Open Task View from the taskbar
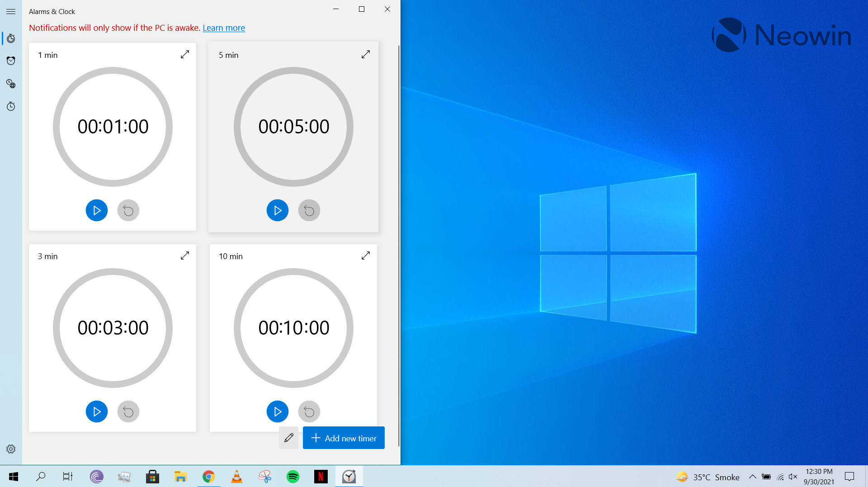 tap(68, 477)
